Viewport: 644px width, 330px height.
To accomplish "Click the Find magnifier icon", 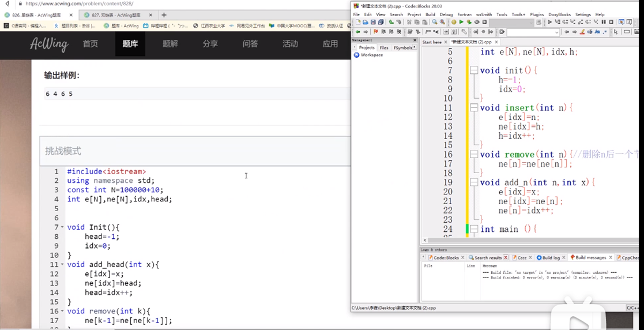I will (x=435, y=22).
